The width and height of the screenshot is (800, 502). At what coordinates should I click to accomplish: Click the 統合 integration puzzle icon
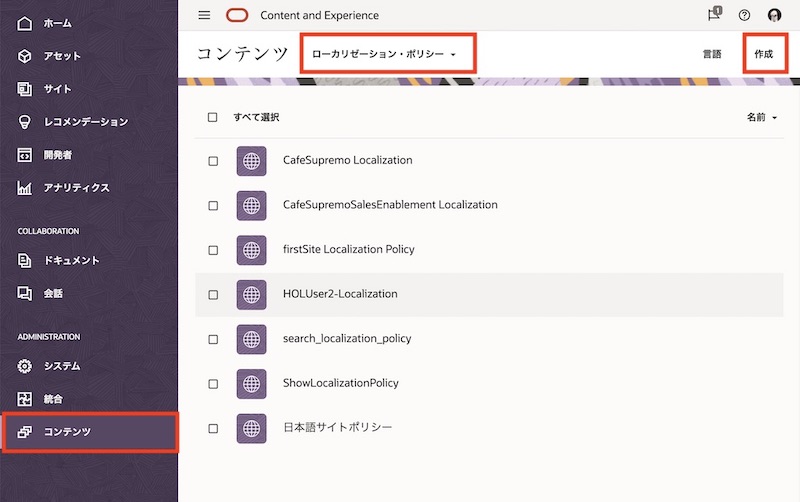tap(24, 399)
